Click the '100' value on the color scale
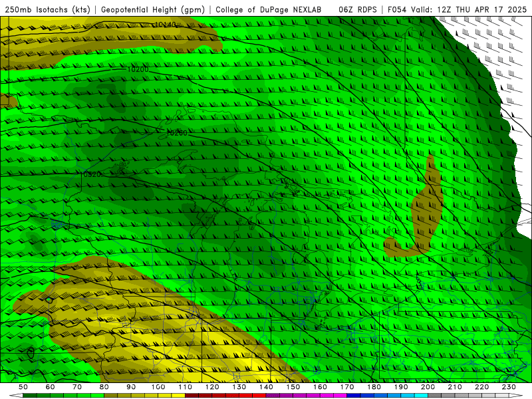 point(158,387)
